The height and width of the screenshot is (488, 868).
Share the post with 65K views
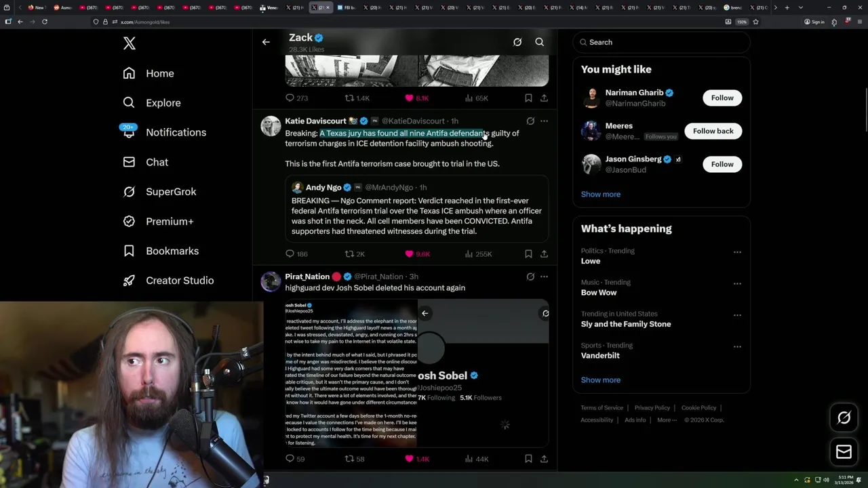(544, 98)
